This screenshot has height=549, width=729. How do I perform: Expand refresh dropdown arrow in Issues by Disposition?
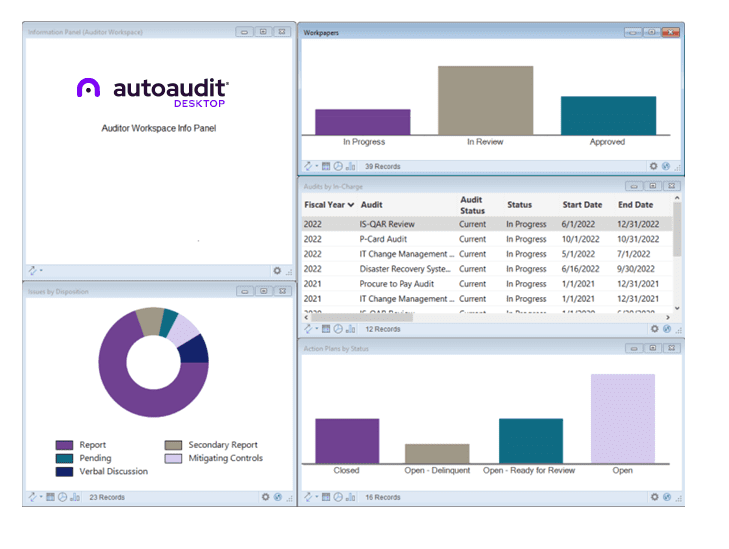click(41, 497)
